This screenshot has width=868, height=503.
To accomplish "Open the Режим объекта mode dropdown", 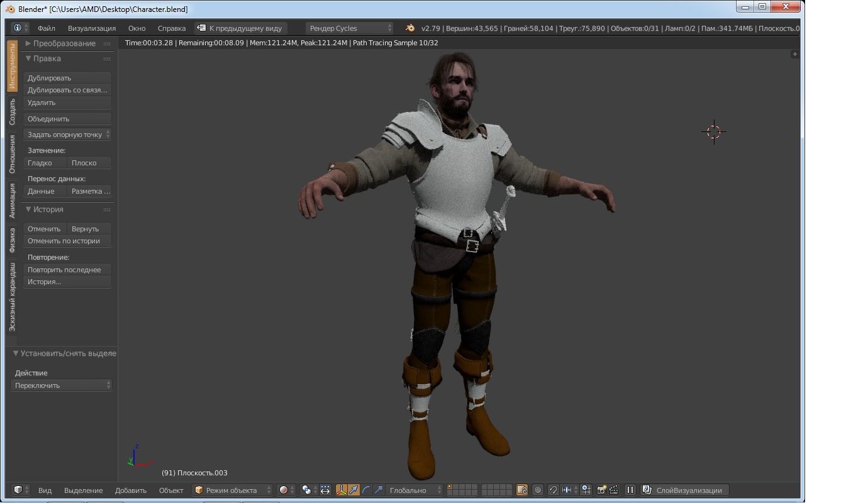I will point(233,490).
